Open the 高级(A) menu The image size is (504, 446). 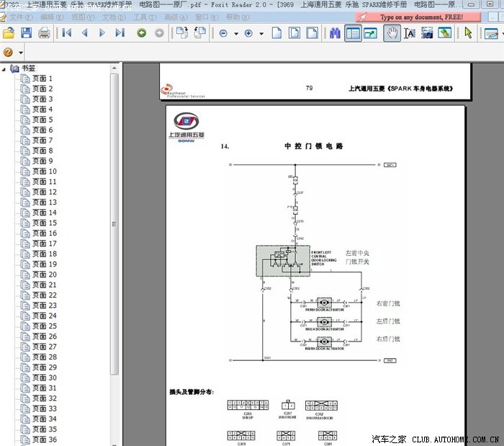tap(176, 17)
